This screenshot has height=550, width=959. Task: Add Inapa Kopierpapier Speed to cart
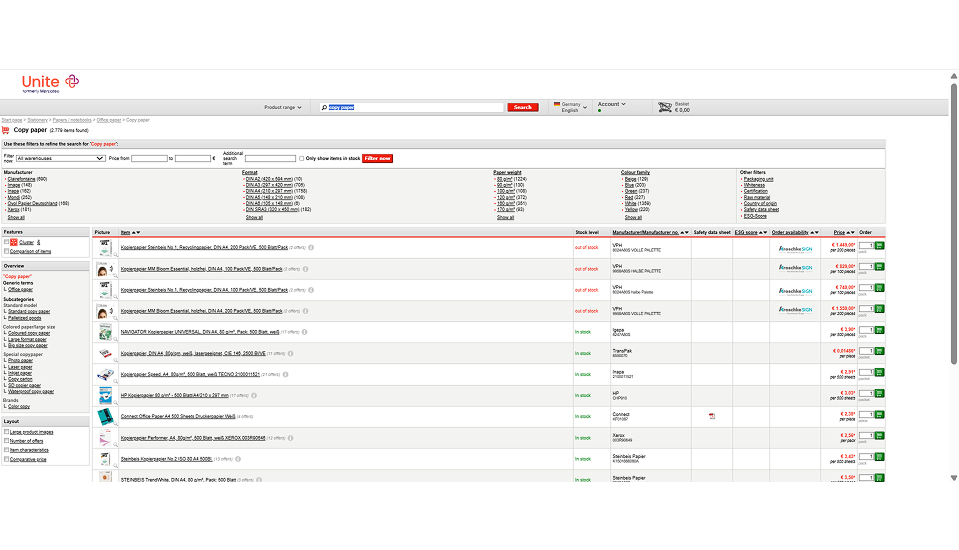879,372
